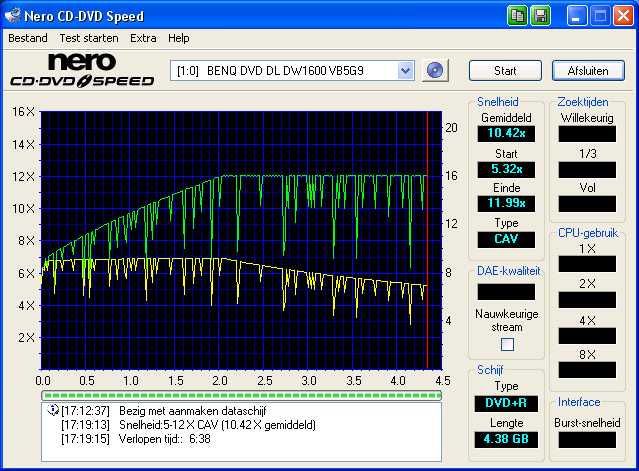The width and height of the screenshot is (639, 471).
Task: Click the green floppy save icon
Action: coord(540,16)
